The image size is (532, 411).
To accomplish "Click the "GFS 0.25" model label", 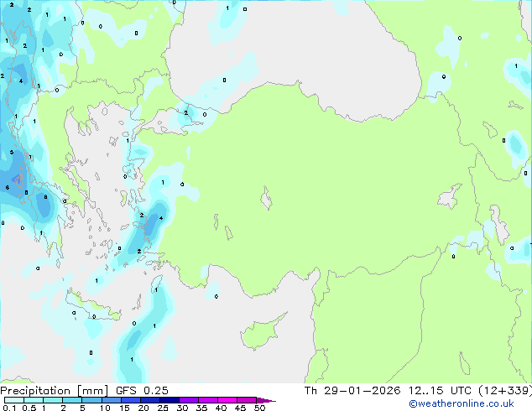I will coord(142,391).
